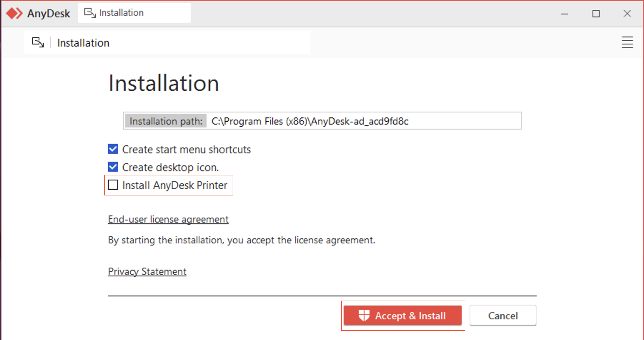Open the hamburger main menu
Viewport: 644px width, 340px height.
point(627,42)
